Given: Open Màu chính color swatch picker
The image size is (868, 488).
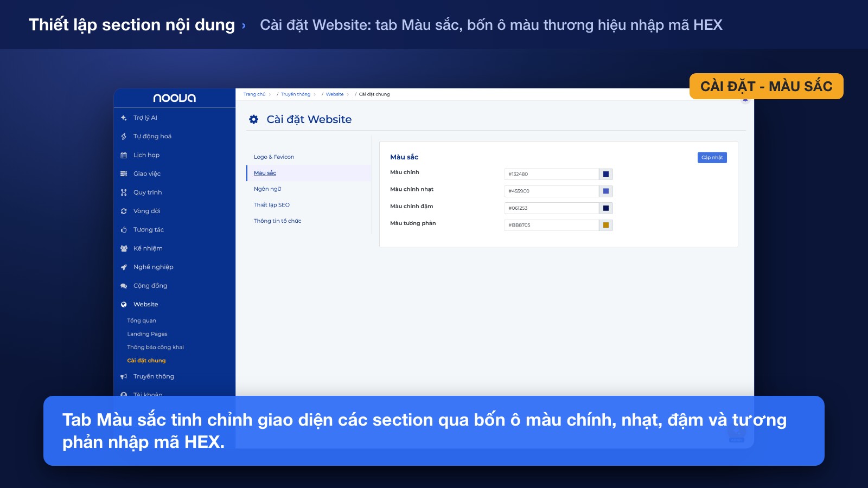Looking at the screenshot, I should pos(606,174).
